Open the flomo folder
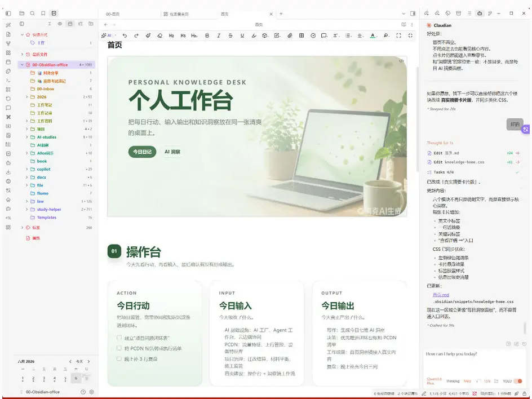Screen dimensions: 532x399 tap(43, 193)
